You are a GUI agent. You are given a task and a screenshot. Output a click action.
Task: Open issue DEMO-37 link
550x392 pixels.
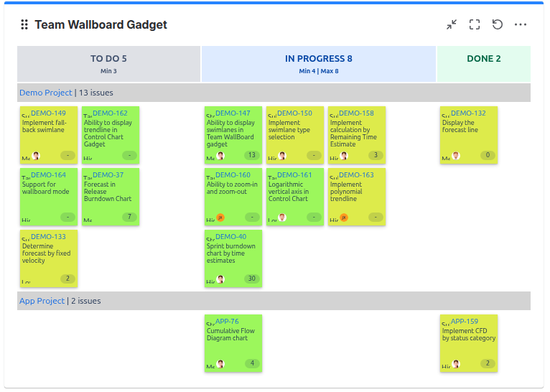click(x=108, y=175)
